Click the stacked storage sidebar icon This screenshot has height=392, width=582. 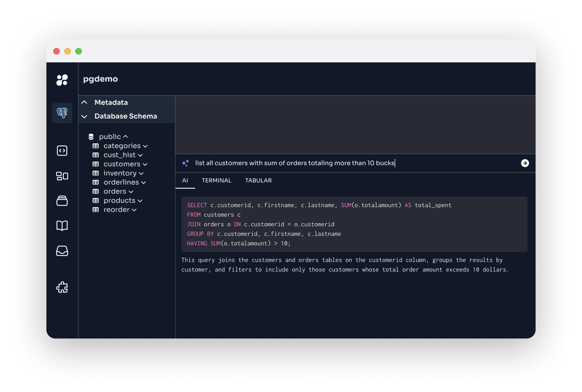[62, 201]
